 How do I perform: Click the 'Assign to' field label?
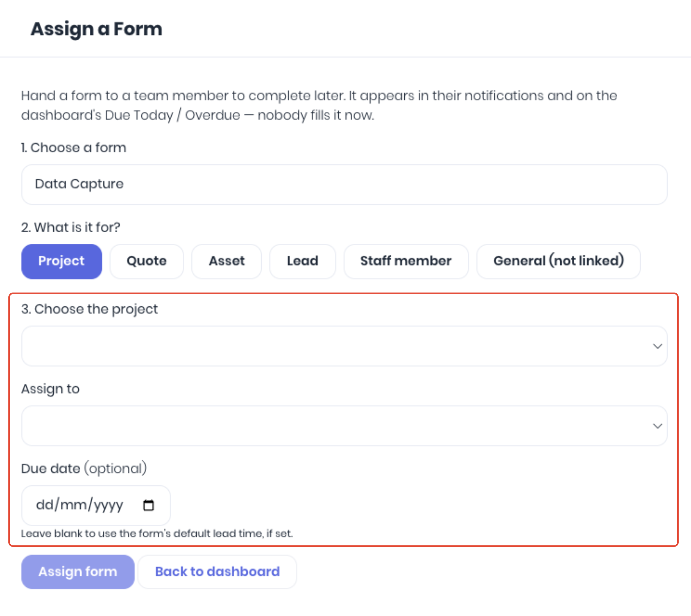50,389
